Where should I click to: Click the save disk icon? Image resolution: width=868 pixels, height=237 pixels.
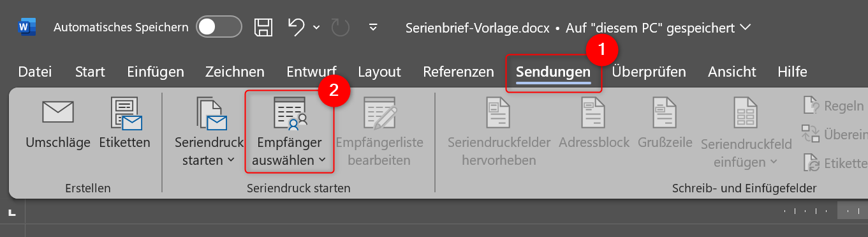click(x=264, y=27)
